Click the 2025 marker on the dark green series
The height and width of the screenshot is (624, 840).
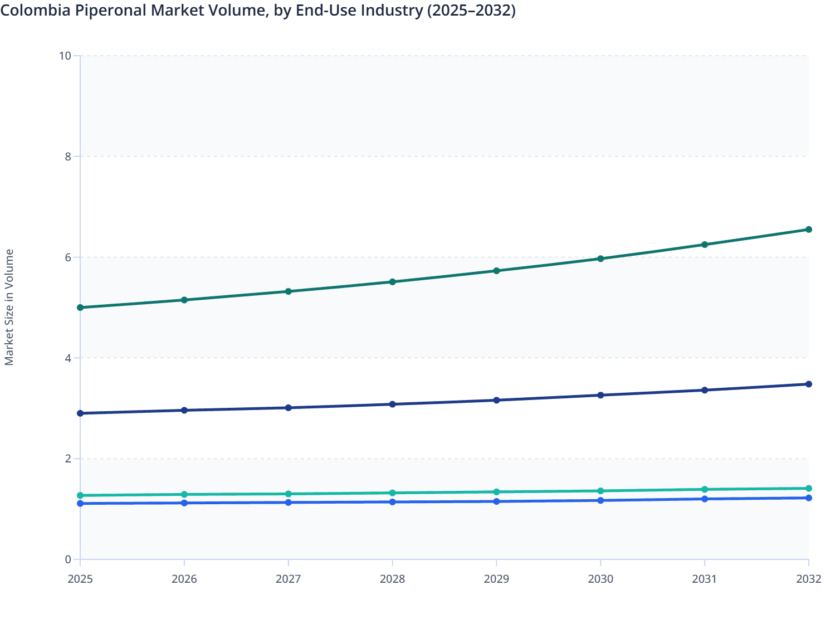tap(80, 307)
